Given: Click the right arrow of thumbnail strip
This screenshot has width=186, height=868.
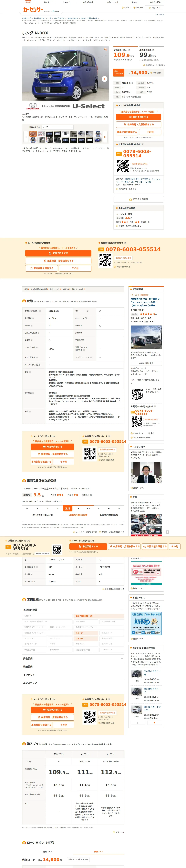Looking at the screenshot, I should 105,137.
